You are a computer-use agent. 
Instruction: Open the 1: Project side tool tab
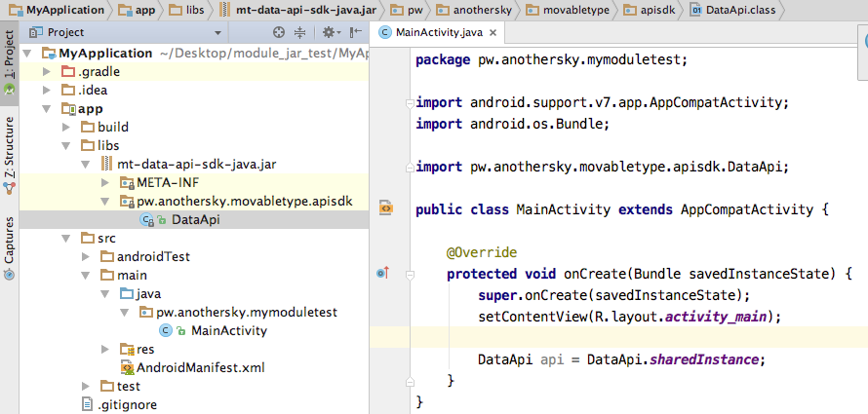10,63
